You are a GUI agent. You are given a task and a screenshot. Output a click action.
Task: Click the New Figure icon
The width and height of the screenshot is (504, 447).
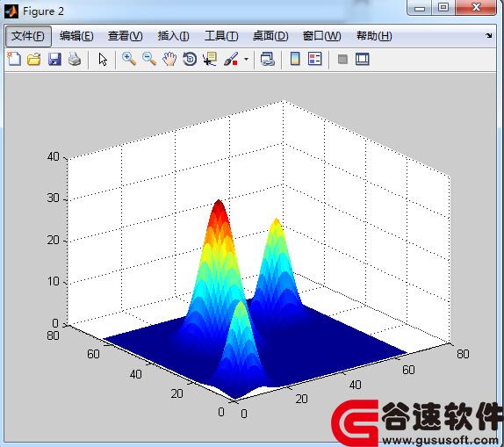[14, 59]
